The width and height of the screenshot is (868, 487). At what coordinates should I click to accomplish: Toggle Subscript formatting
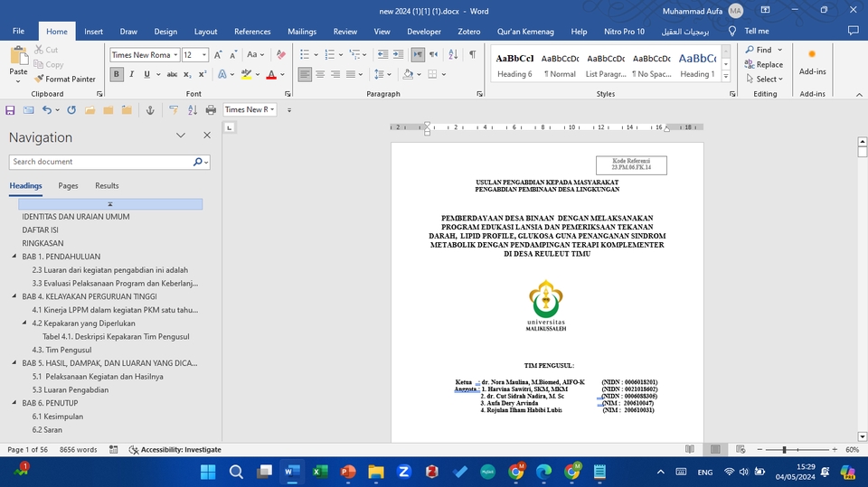point(188,74)
